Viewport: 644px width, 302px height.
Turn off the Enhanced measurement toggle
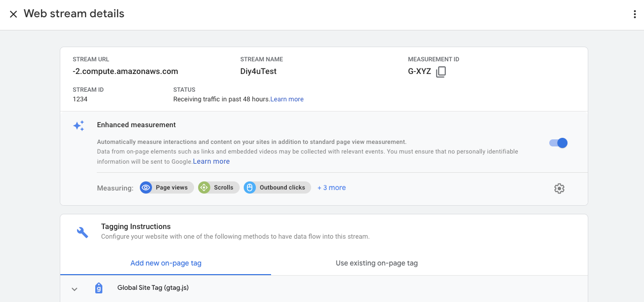[x=558, y=143]
